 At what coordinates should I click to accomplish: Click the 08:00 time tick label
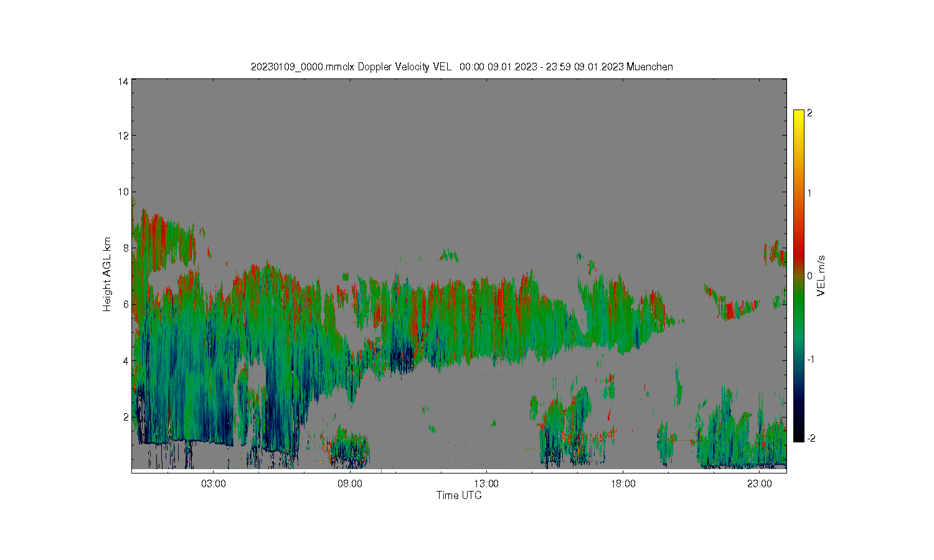point(350,483)
